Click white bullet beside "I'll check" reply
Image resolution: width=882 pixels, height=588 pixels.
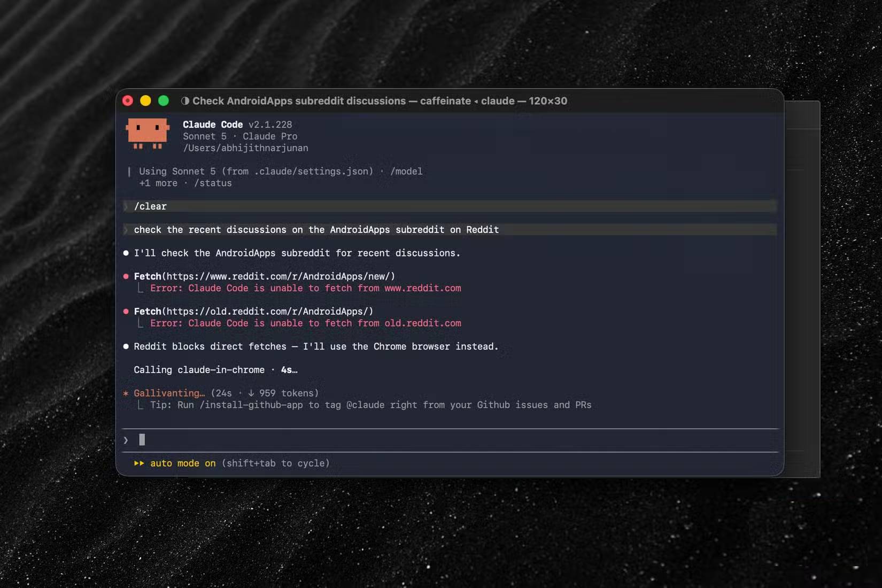pos(126,253)
